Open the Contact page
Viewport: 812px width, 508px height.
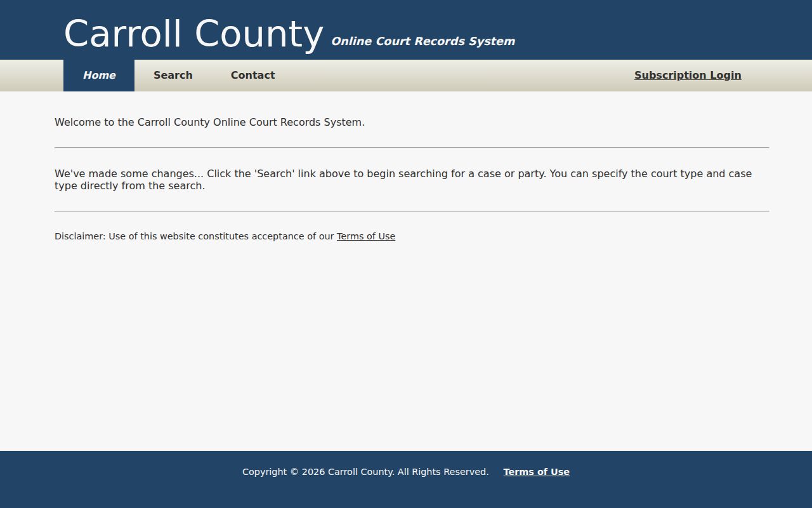[x=252, y=76]
